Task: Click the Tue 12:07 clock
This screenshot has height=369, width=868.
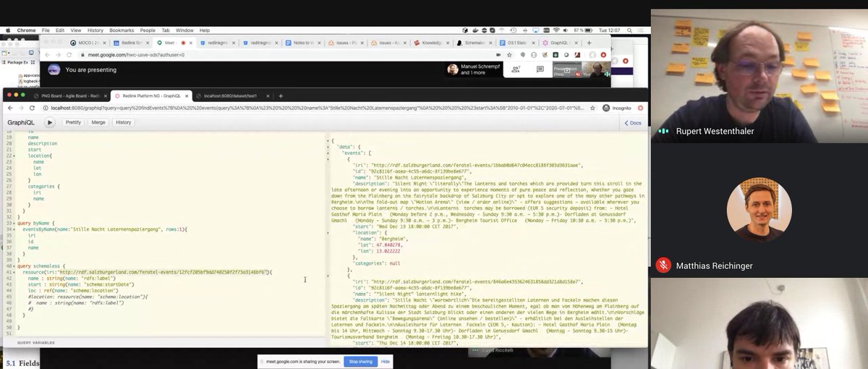Action: (608, 30)
